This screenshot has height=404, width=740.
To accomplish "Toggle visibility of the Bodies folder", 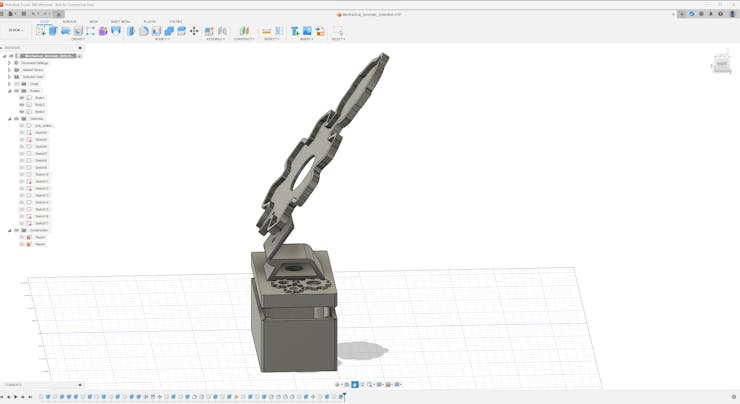I will 16,91.
